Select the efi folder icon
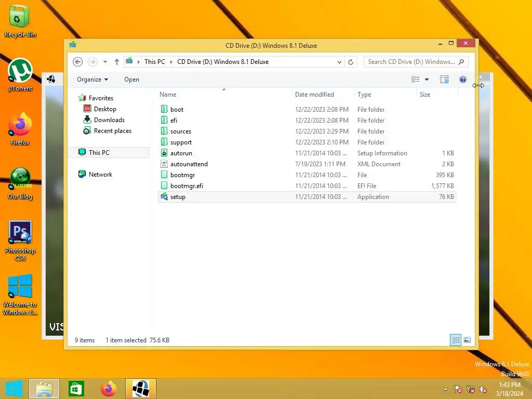The width and height of the screenshot is (532, 399). pyautogui.click(x=164, y=120)
